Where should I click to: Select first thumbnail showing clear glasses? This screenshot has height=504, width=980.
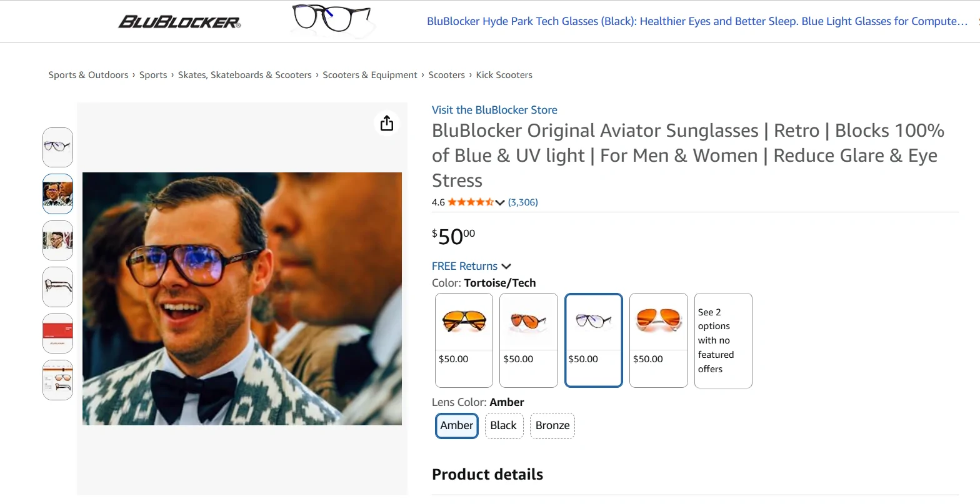(57, 147)
